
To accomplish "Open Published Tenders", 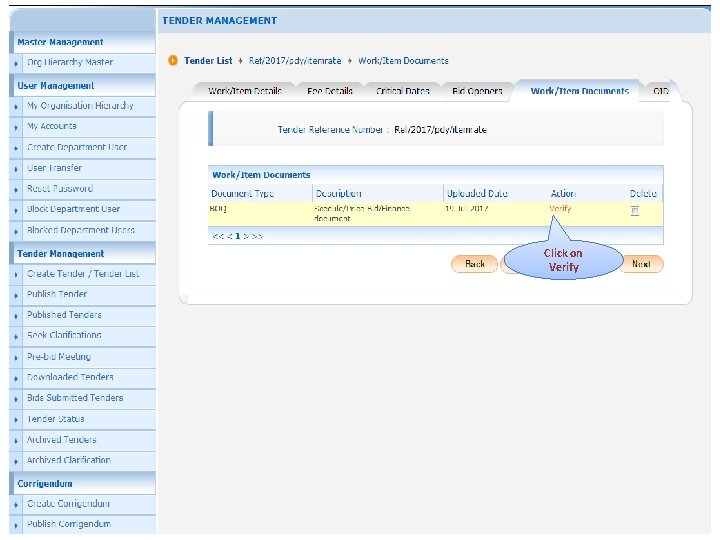I will pos(64,315).
